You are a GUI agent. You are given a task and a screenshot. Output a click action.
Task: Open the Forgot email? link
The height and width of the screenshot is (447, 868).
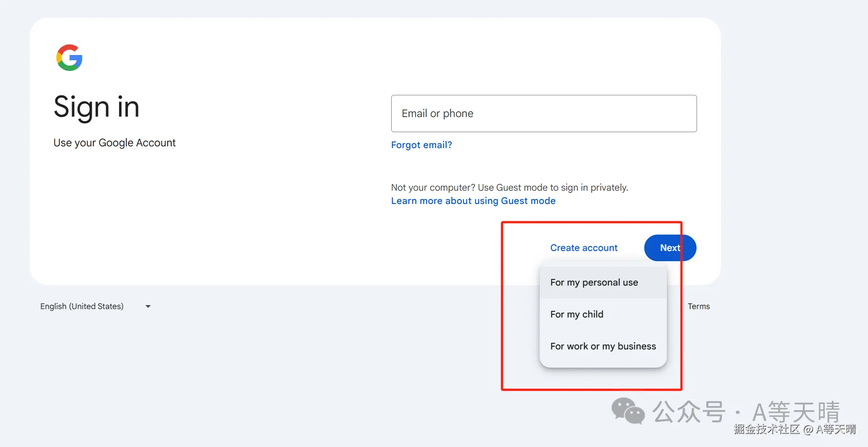pyautogui.click(x=421, y=145)
